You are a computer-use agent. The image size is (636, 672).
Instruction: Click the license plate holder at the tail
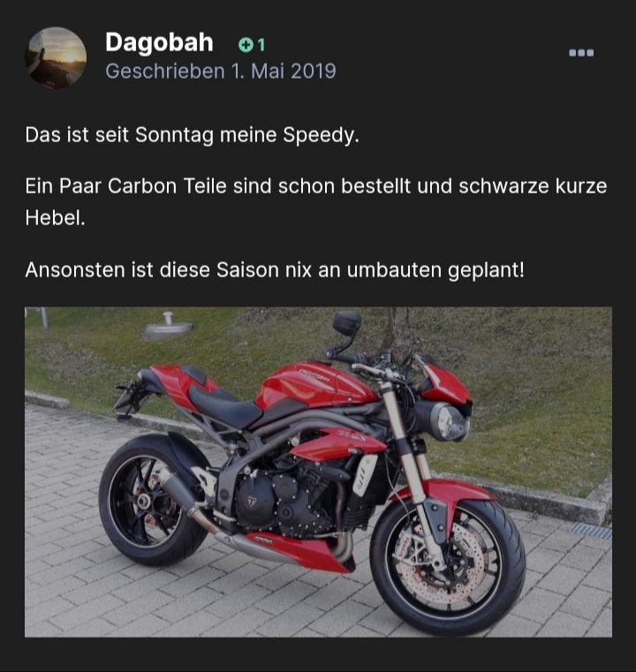(128, 401)
